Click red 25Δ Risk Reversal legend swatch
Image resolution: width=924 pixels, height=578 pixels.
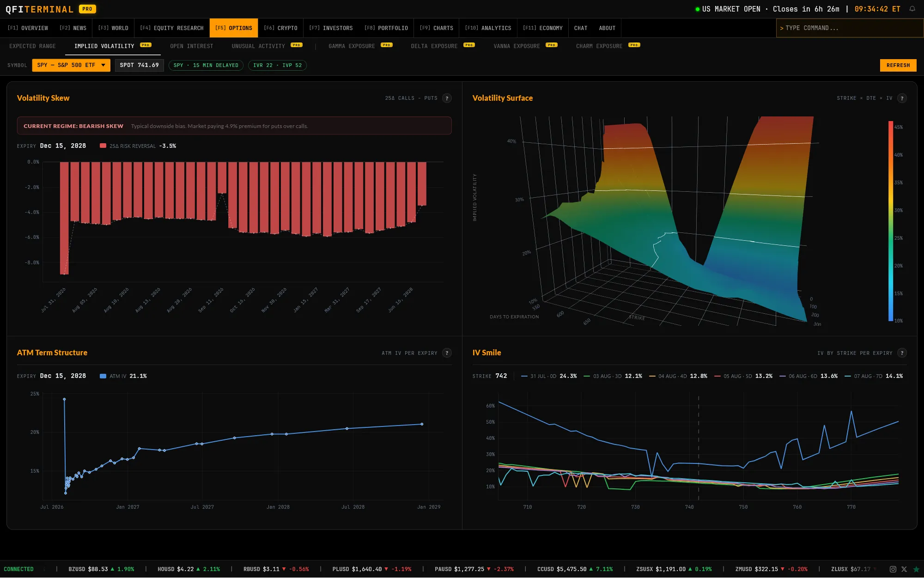pyautogui.click(x=103, y=146)
